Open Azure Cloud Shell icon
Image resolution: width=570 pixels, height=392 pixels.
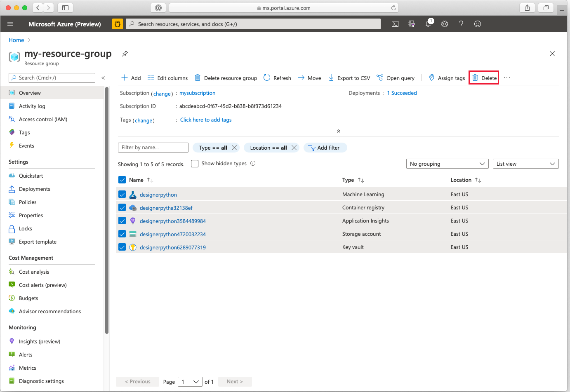[395, 24]
